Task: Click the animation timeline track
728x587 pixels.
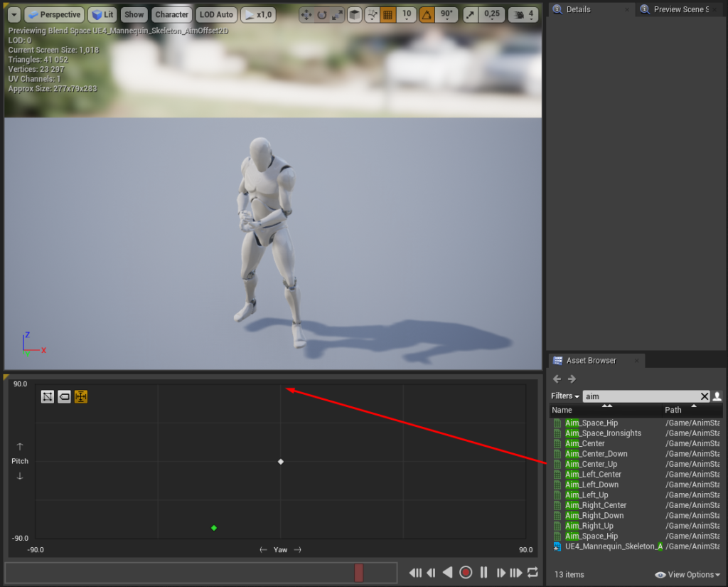Action: click(x=201, y=573)
